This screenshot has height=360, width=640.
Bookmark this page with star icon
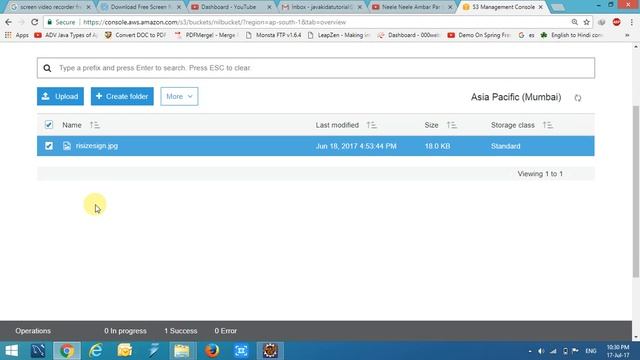(x=587, y=22)
